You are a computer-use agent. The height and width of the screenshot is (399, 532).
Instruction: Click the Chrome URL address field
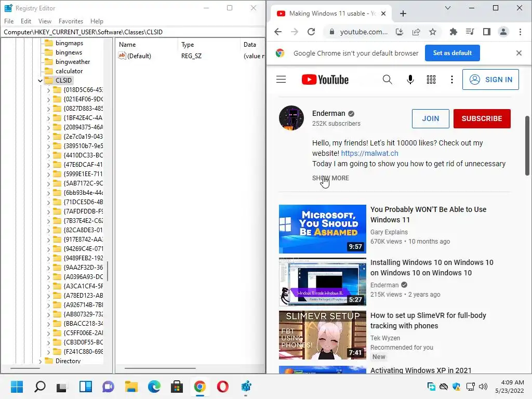tap(364, 32)
